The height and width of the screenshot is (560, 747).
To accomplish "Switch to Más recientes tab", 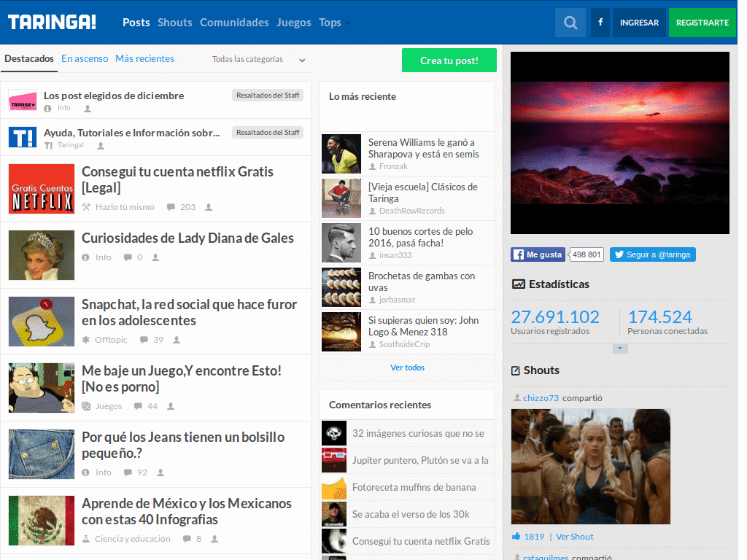I will (x=145, y=58).
